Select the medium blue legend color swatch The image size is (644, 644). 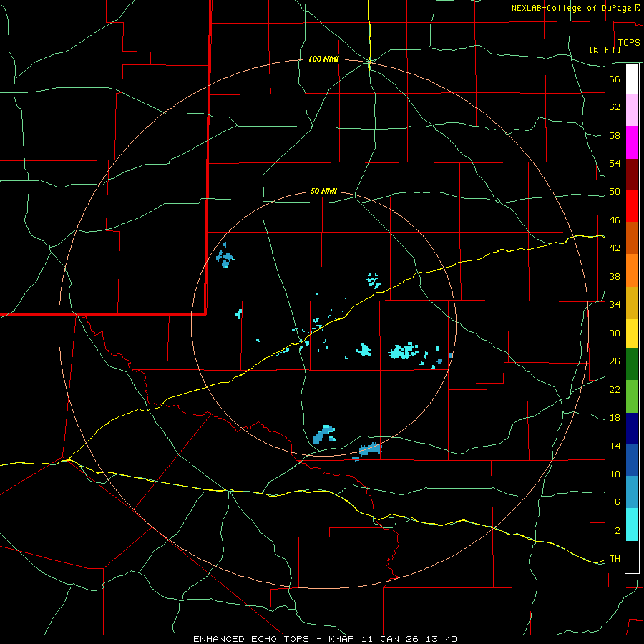point(632,460)
